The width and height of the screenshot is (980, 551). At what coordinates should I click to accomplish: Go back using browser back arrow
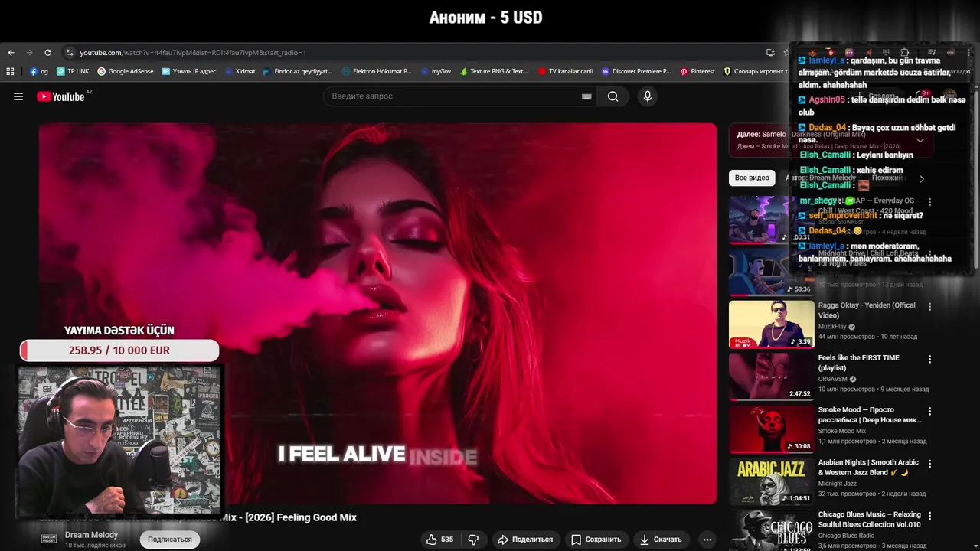(11, 53)
